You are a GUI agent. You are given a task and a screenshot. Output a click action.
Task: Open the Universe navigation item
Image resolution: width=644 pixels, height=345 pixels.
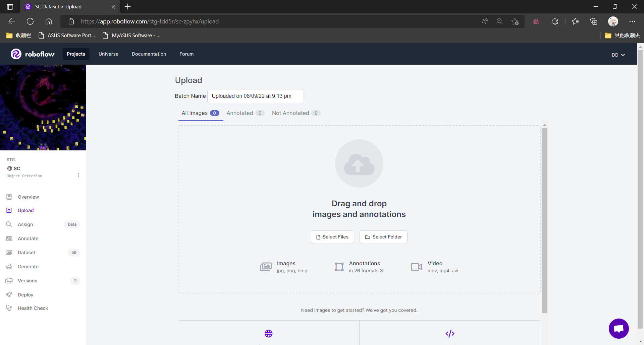(x=108, y=54)
